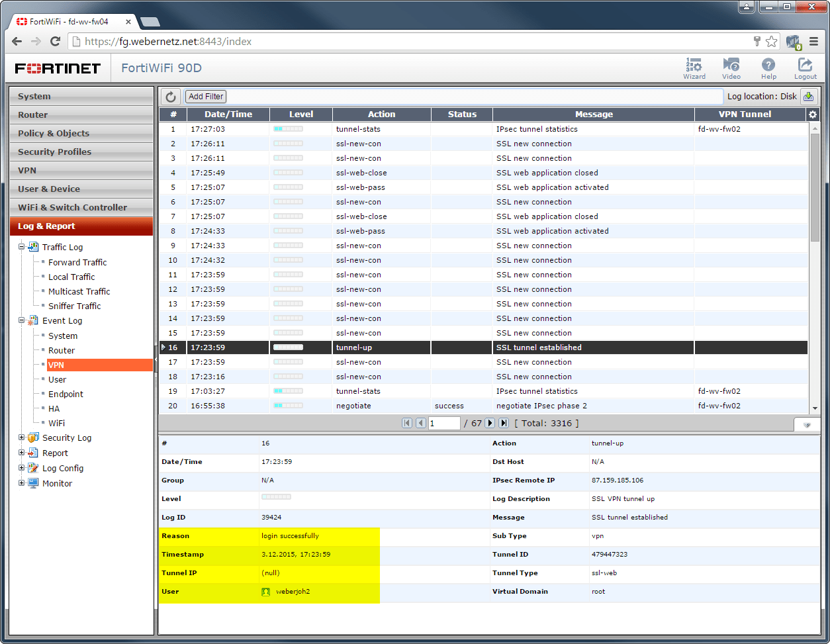The image size is (830, 644).
Task: Click user icon beside weberjoh2
Action: pyautogui.click(x=265, y=592)
